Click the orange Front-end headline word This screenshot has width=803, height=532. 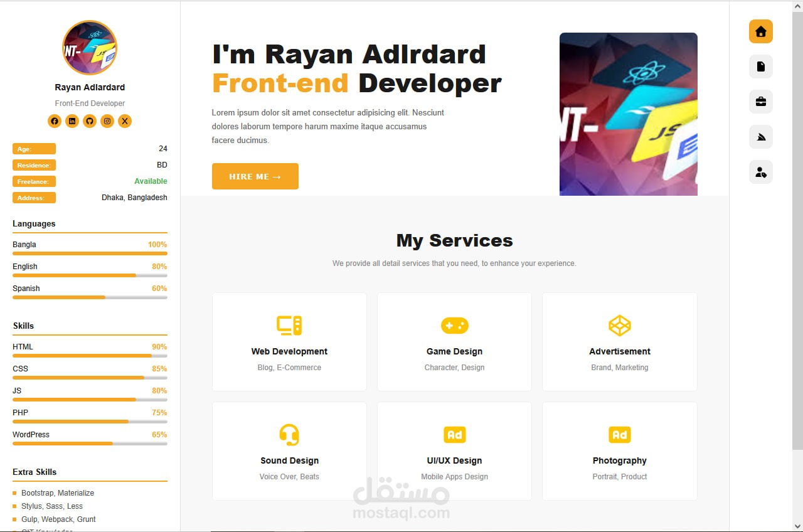tap(280, 83)
